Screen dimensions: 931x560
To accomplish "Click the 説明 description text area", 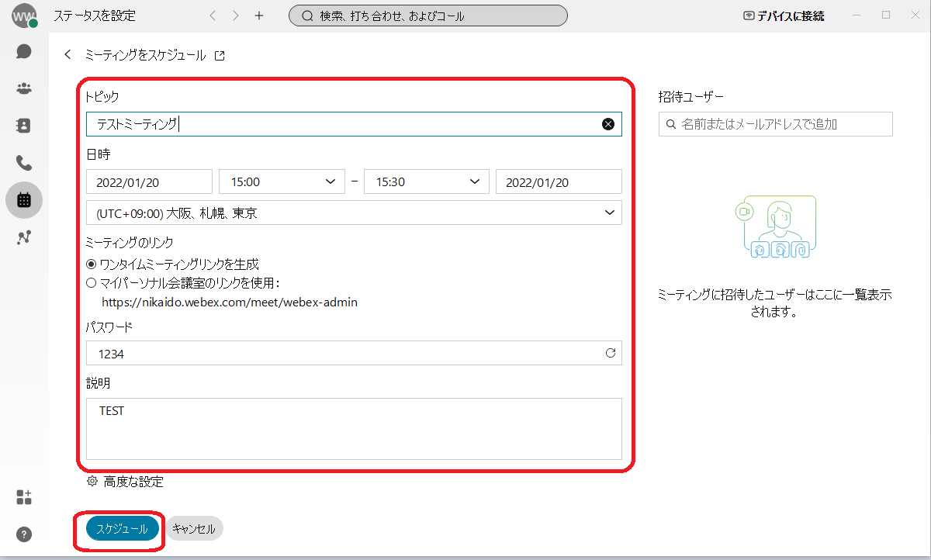I will 354,429.
